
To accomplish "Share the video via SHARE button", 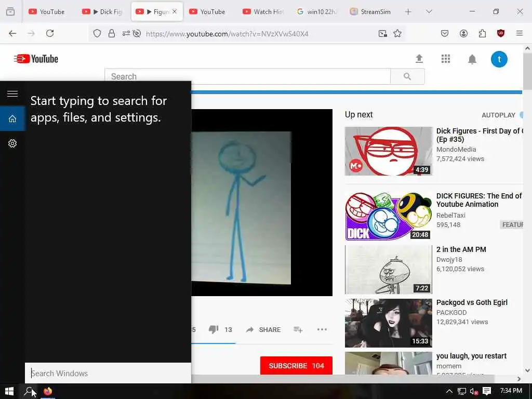I will tap(263, 329).
